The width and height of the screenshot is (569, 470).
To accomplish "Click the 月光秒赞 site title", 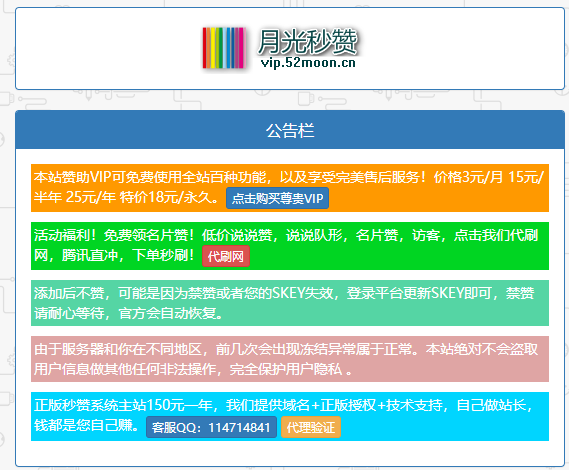I will click(x=308, y=41).
